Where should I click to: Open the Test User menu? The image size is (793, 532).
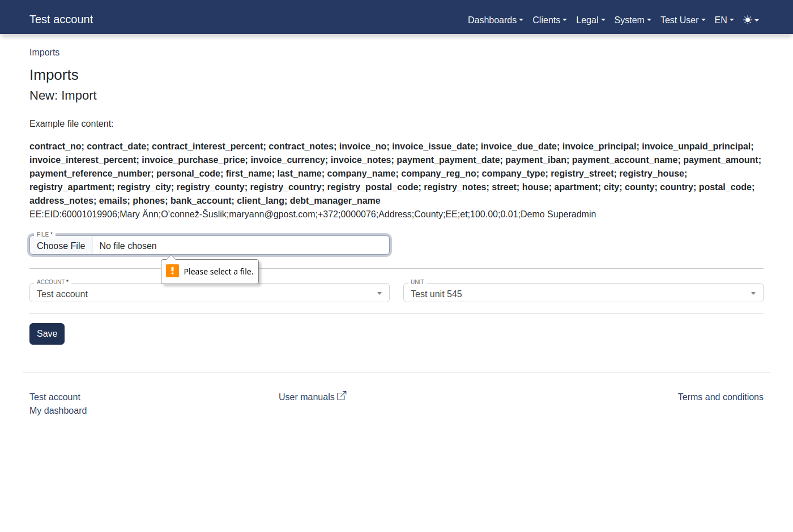[x=681, y=20]
